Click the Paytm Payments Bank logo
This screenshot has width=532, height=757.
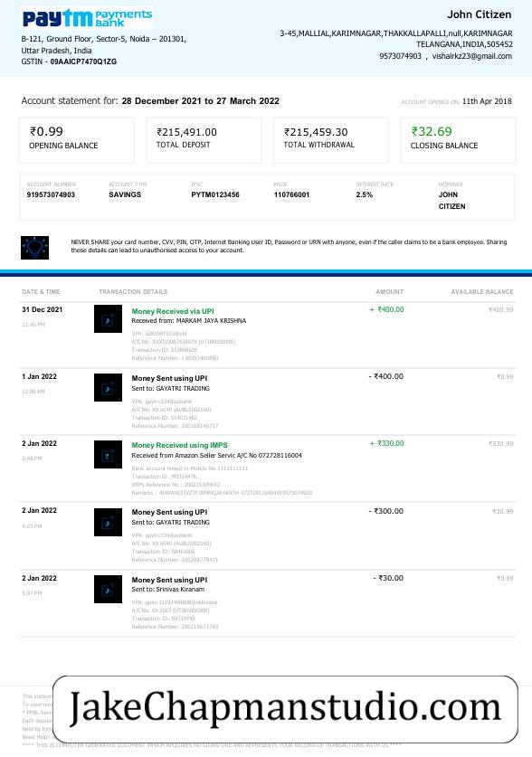point(88,19)
